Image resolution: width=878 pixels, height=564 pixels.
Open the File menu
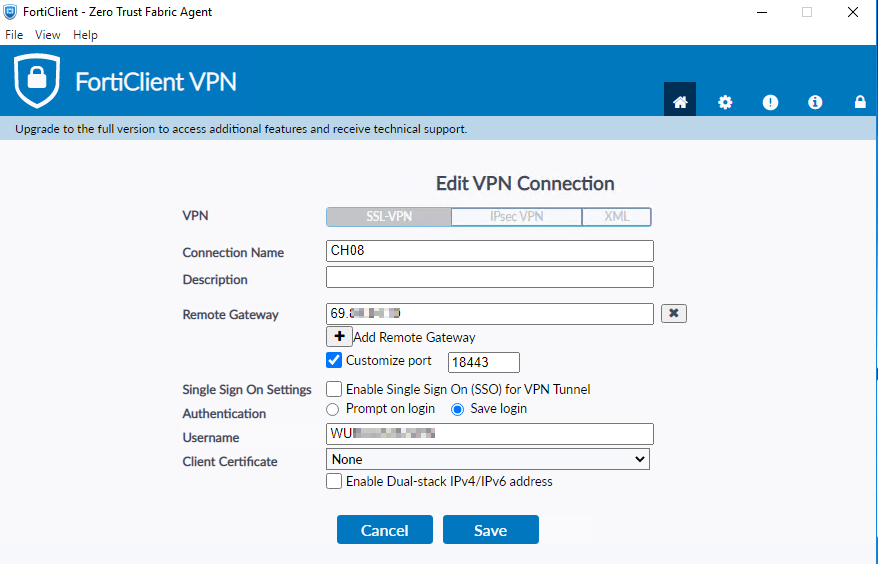coord(14,34)
